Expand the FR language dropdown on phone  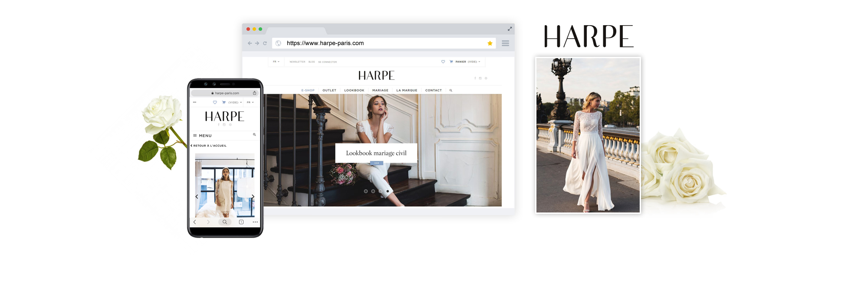(x=250, y=102)
